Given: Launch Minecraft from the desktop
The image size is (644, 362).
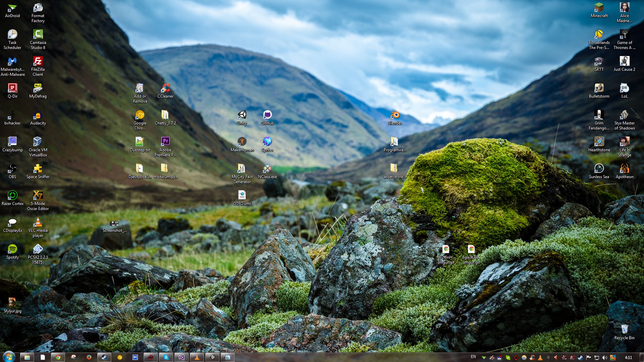Looking at the screenshot, I should (x=599, y=10).
